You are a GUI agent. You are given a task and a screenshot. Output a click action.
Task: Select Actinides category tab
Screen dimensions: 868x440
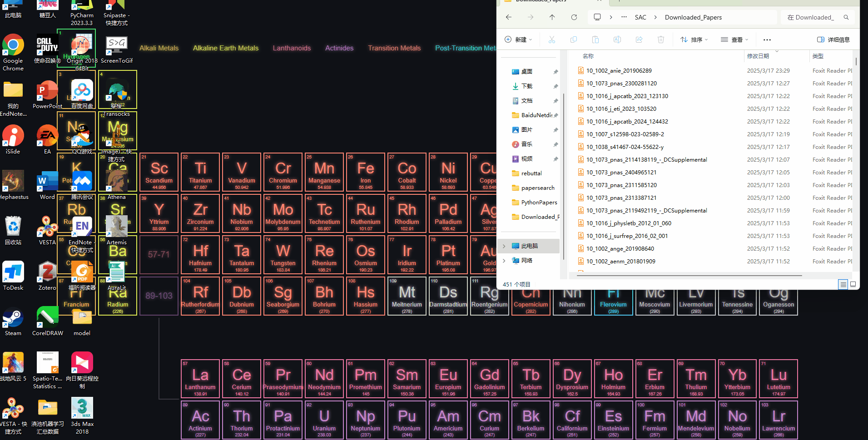click(x=339, y=48)
